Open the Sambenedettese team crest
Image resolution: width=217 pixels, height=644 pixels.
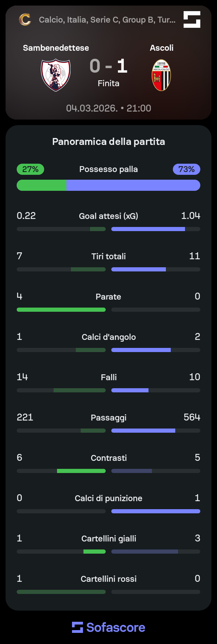click(56, 75)
